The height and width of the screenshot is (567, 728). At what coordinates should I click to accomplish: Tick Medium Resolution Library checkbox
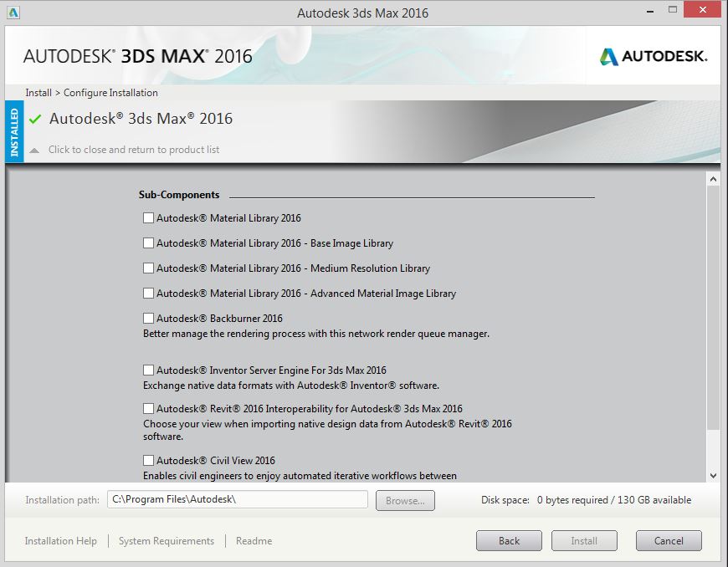(148, 268)
